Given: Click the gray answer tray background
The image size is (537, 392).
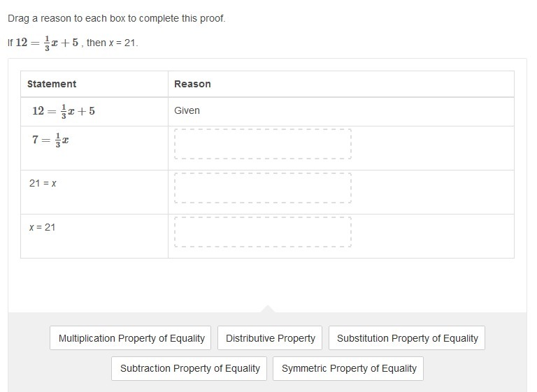Looking at the screenshot, I should [x=268, y=352].
